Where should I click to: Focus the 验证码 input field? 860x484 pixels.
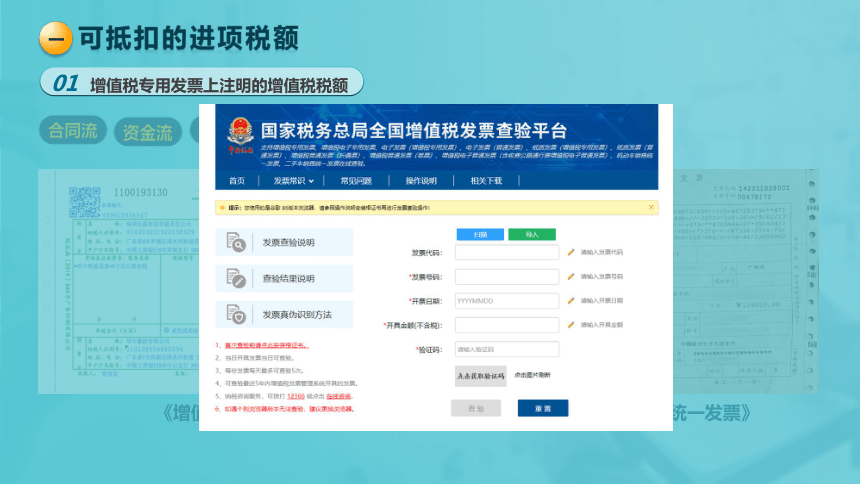(507, 349)
